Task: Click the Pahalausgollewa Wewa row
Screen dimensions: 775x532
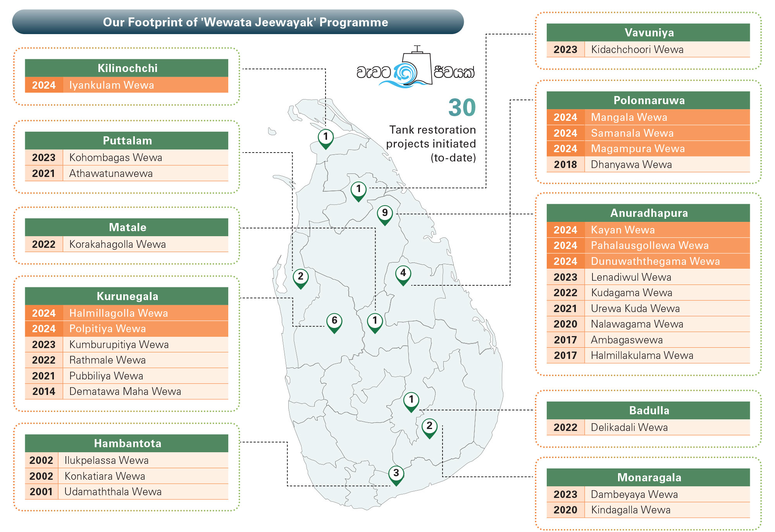Action: (x=648, y=245)
